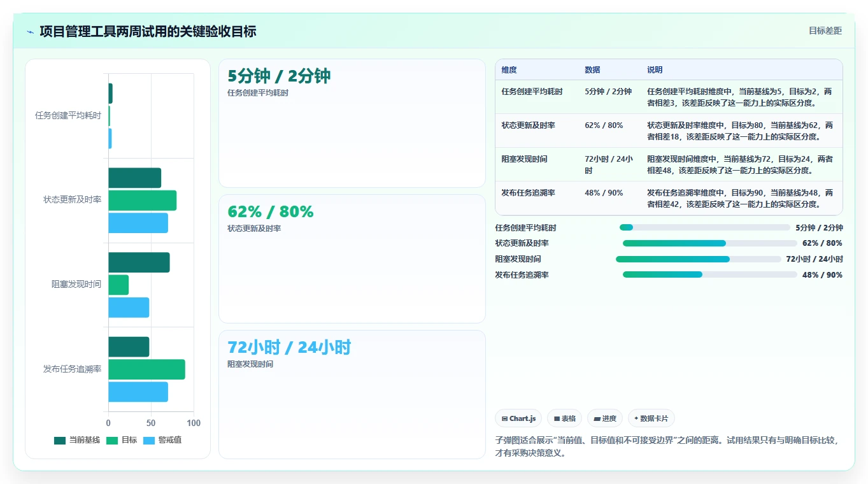Click the 发布任务追溯率 目标 green bar in chart
This screenshot has height=484, width=868.
pos(146,369)
